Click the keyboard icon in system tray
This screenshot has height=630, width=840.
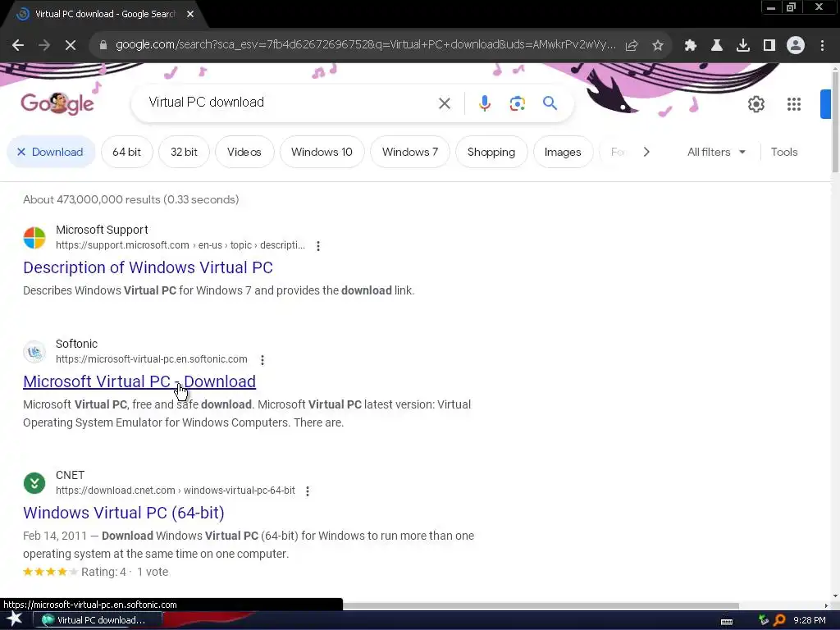(x=727, y=622)
